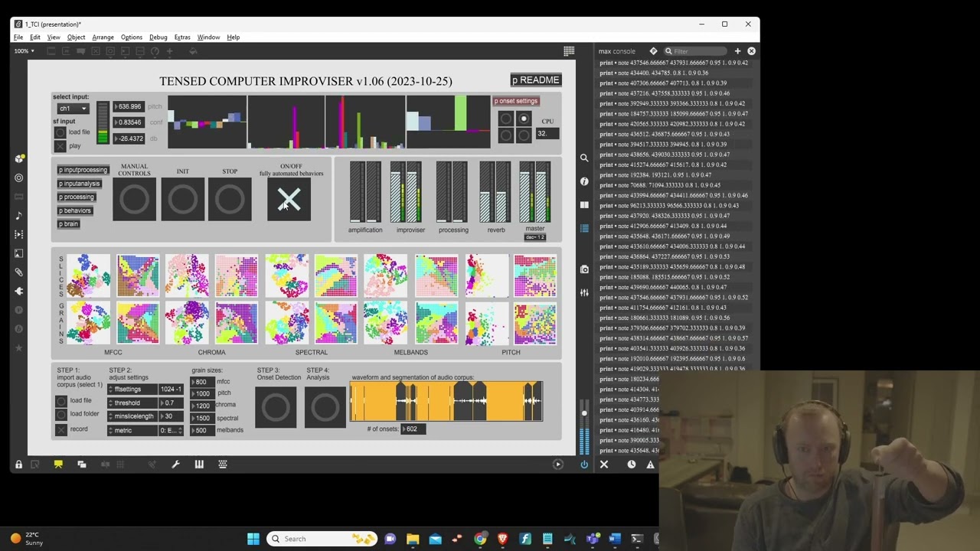The height and width of the screenshot is (551, 980).
Task: Open p onset settings subpatcher
Action: (516, 101)
